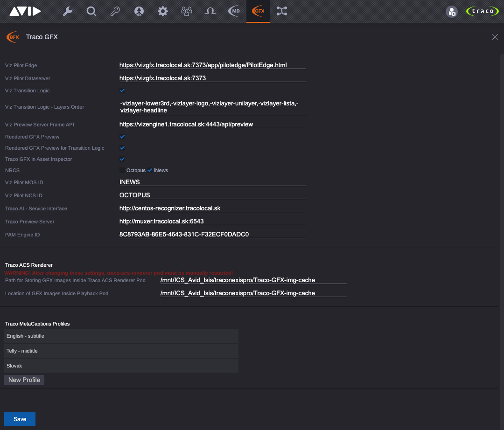Click the Traco logo at top right
The image size is (504, 430).
482,11
